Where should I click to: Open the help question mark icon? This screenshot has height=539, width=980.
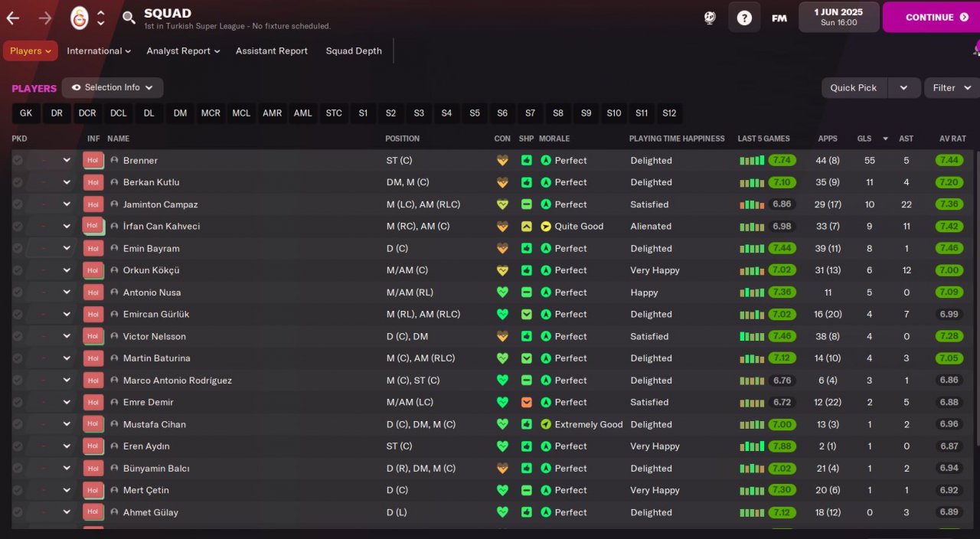click(x=744, y=18)
